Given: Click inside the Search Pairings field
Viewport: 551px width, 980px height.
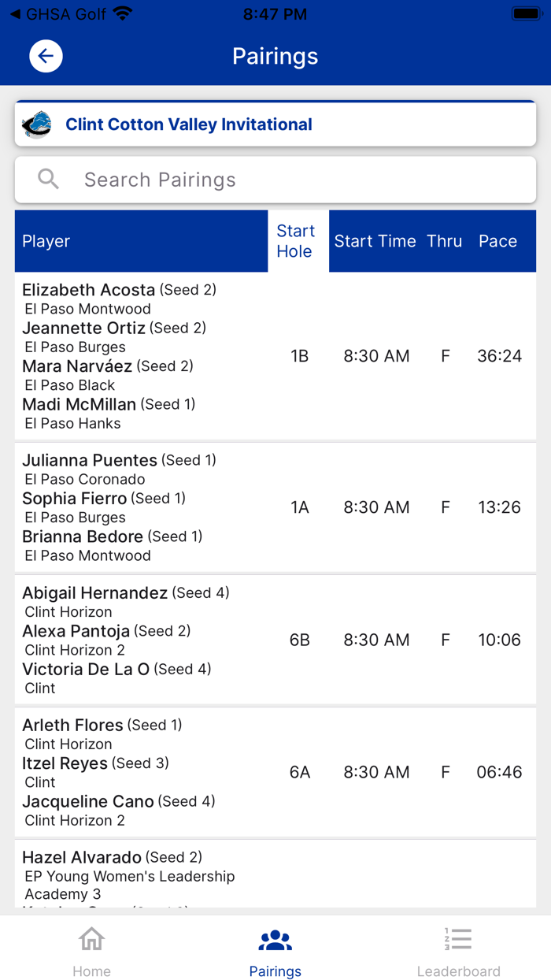Looking at the screenshot, I should coord(236,179).
